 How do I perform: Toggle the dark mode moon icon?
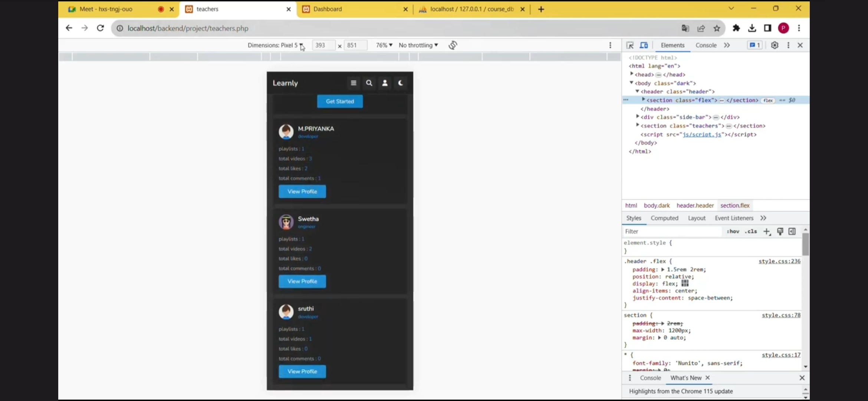[x=401, y=83]
